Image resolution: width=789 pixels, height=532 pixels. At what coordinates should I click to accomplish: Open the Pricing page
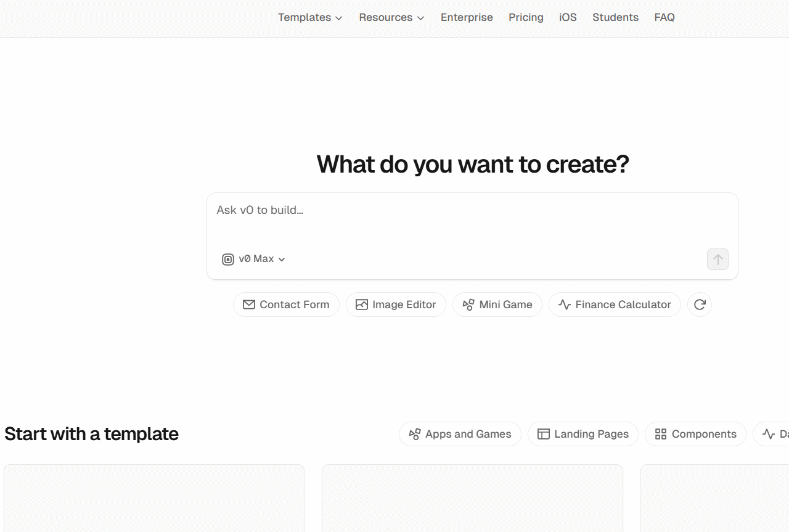coord(526,17)
